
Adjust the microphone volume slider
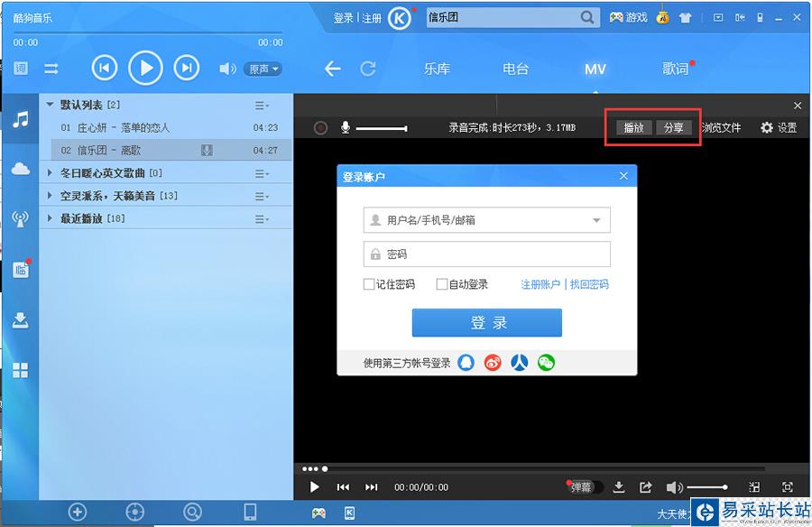(382, 128)
